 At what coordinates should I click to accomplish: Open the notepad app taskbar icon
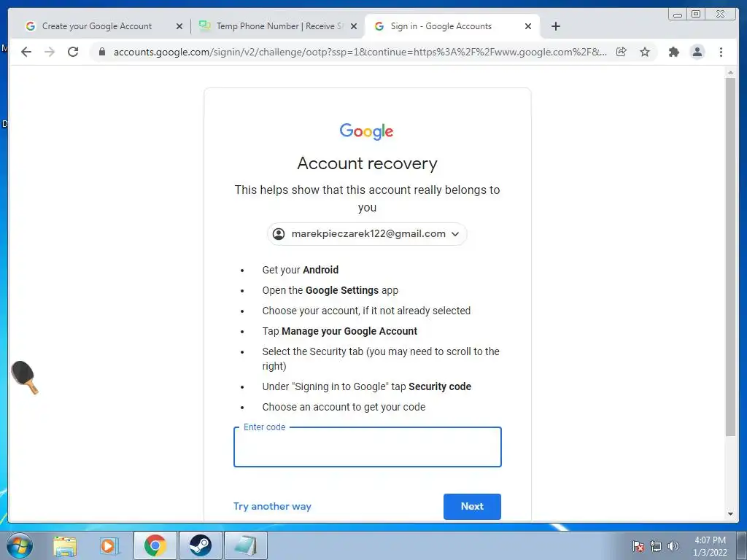[246, 545]
